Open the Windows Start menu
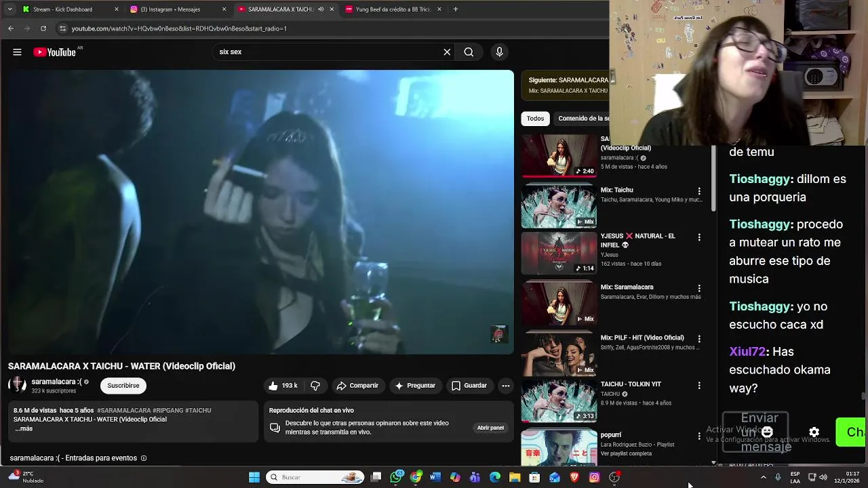 click(x=254, y=477)
